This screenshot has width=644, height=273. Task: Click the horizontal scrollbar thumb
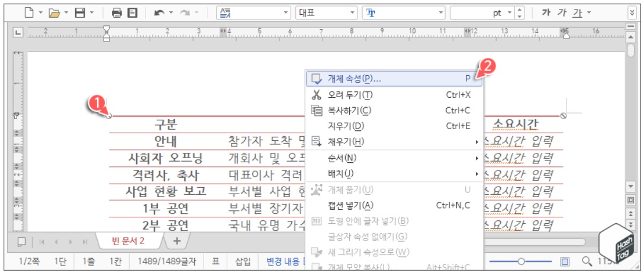pos(534,242)
